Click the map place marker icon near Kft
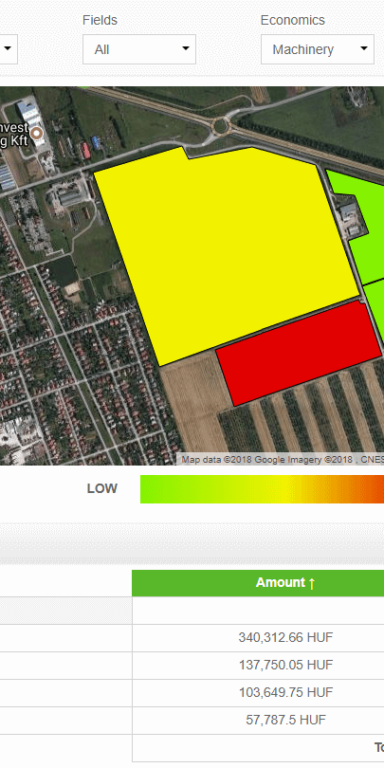Viewport: 384px width, 768px height. pos(36,133)
